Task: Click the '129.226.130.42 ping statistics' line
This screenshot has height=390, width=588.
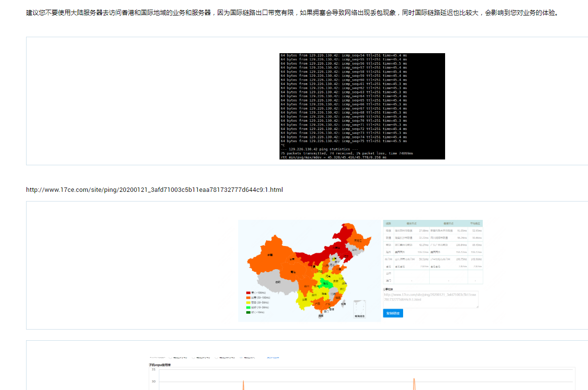Action: point(320,149)
